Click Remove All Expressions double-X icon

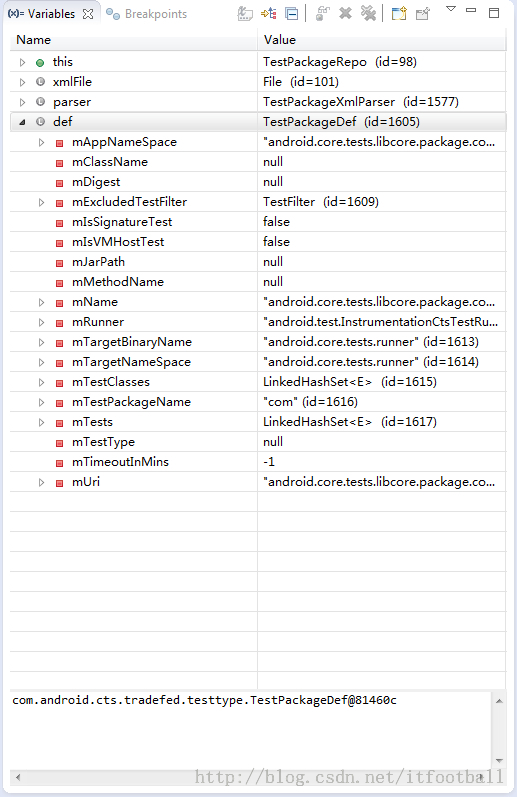tap(369, 13)
